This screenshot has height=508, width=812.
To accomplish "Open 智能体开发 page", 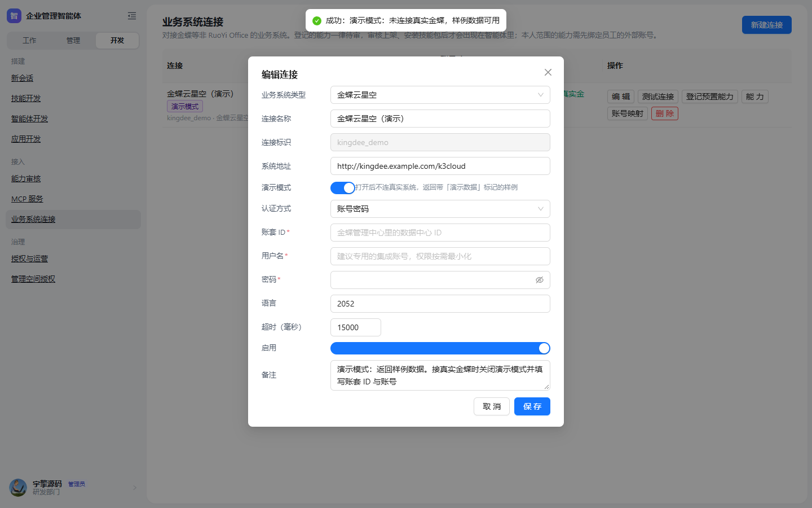I will (30, 119).
